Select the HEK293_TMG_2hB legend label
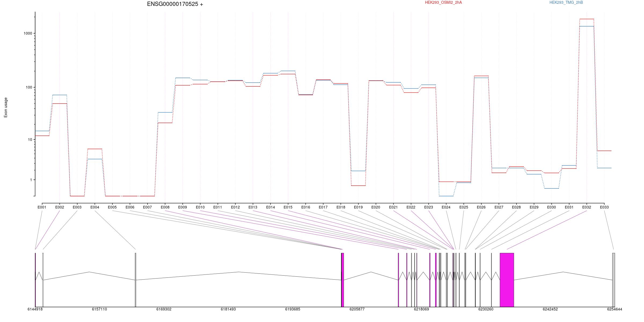Image resolution: width=644 pixels, height=322 pixels. point(566,2)
